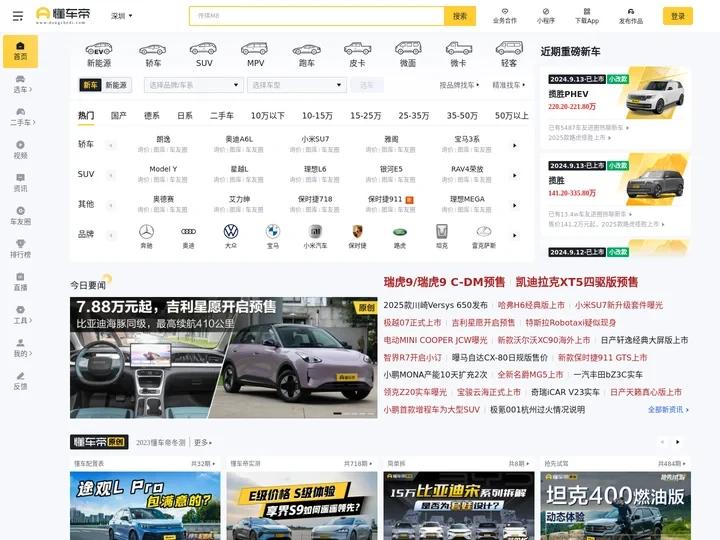Screen dimensions: 720x540
Task: Open 反馈 in the sidebar
Action: (20, 382)
